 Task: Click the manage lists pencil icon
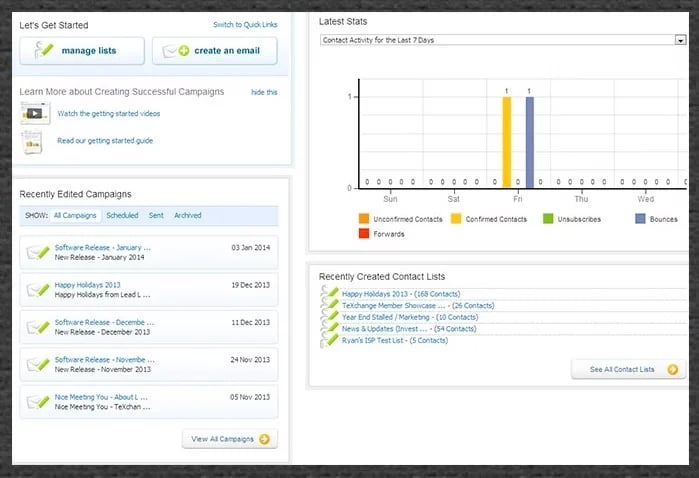[43, 50]
